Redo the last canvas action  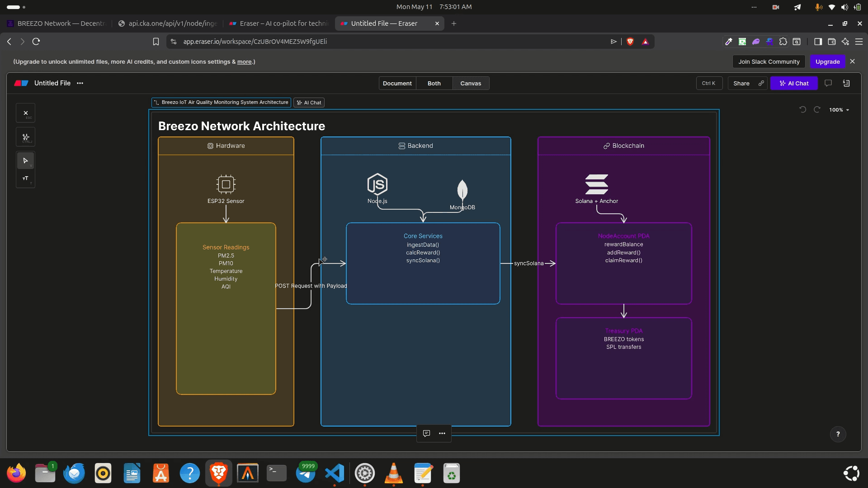point(817,110)
